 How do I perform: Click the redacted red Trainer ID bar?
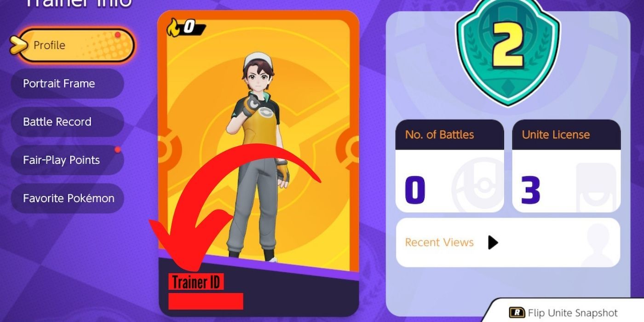tap(206, 301)
